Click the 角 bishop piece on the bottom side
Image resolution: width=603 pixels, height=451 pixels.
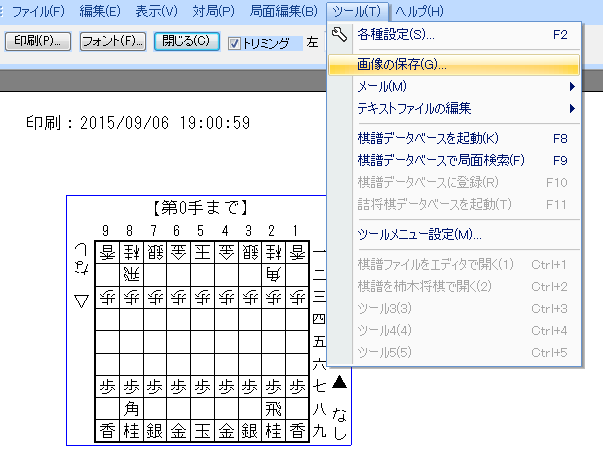(x=130, y=408)
